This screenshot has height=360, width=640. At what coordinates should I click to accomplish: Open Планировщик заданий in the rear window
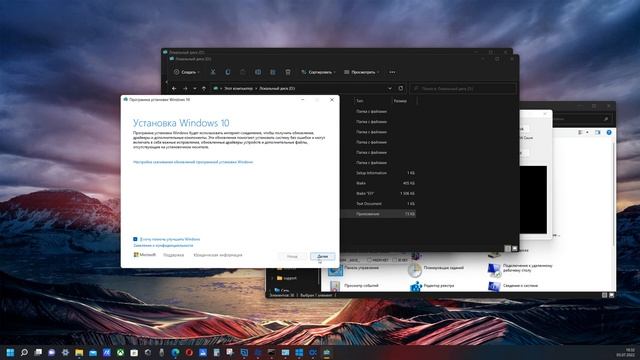click(436, 269)
